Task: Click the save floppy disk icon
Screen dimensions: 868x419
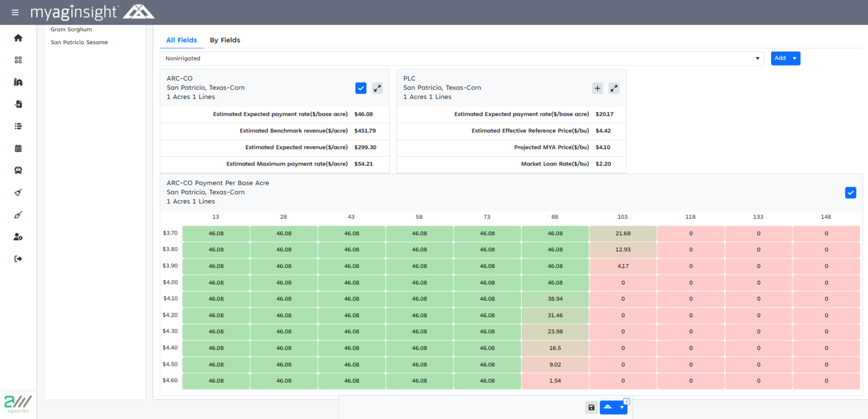Action: (x=591, y=408)
